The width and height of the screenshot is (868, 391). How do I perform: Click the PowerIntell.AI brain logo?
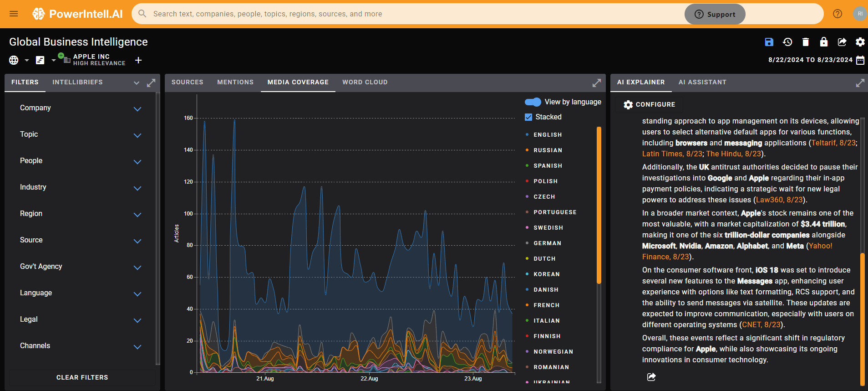39,14
